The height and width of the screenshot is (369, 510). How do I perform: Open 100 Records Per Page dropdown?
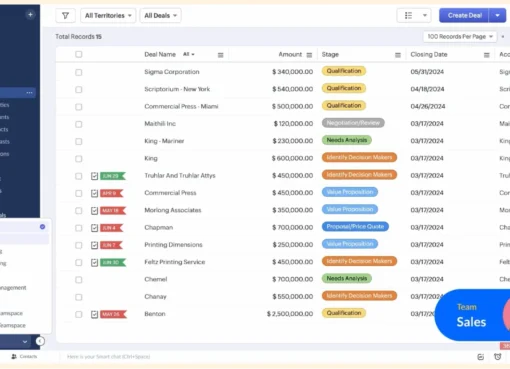460,37
